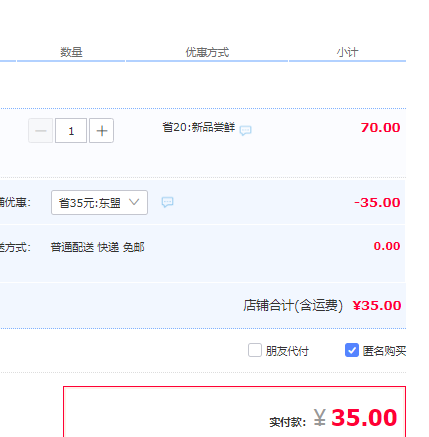Enable the 朋友代付 checkbox

(255, 350)
